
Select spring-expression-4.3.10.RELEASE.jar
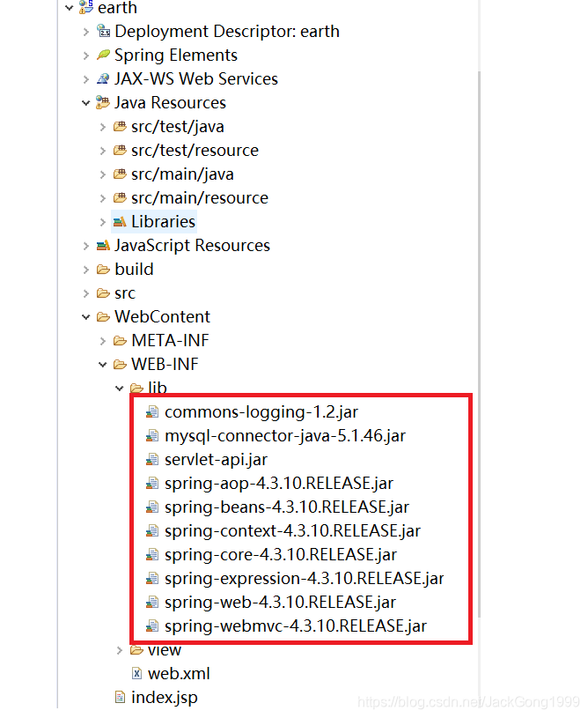pyautogui.click(x=305, y=579)
